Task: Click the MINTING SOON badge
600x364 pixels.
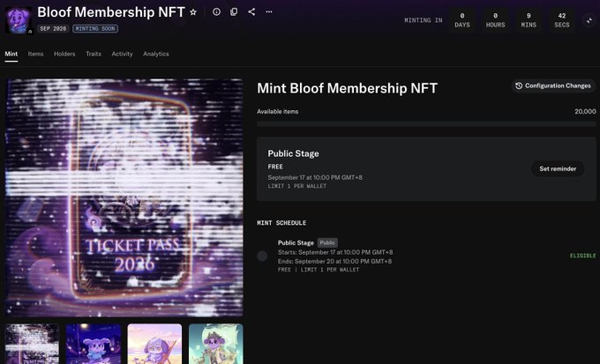Action: pyautogui.click(x=95, y=29)
